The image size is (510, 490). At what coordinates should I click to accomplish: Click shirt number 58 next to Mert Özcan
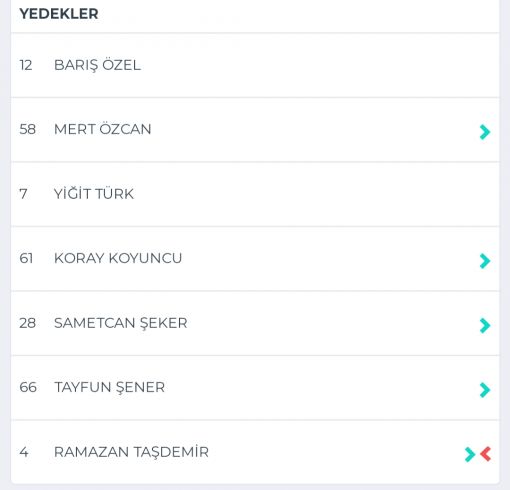click(x=27, y=129)
